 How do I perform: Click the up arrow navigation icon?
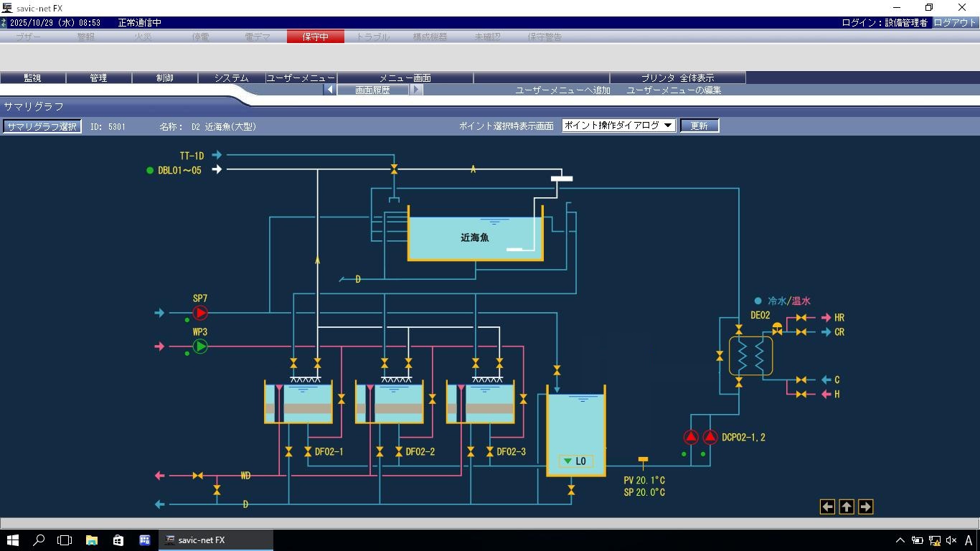point(847,507)
